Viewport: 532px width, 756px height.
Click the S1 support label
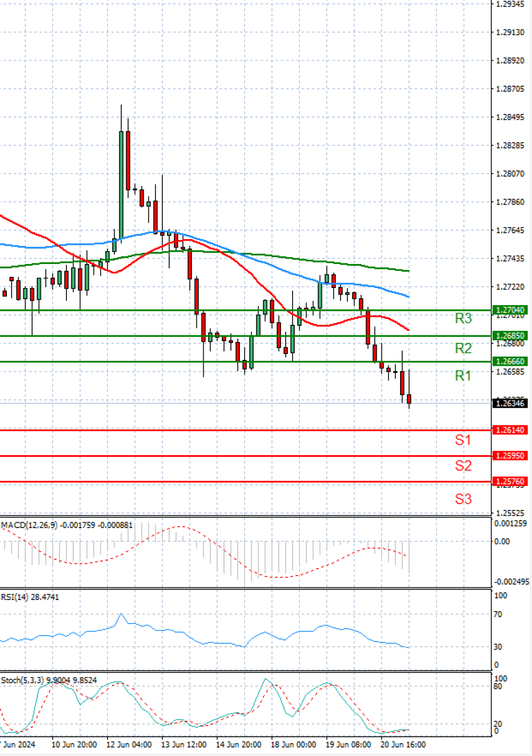pyautogui.click(x=463, y=440)
